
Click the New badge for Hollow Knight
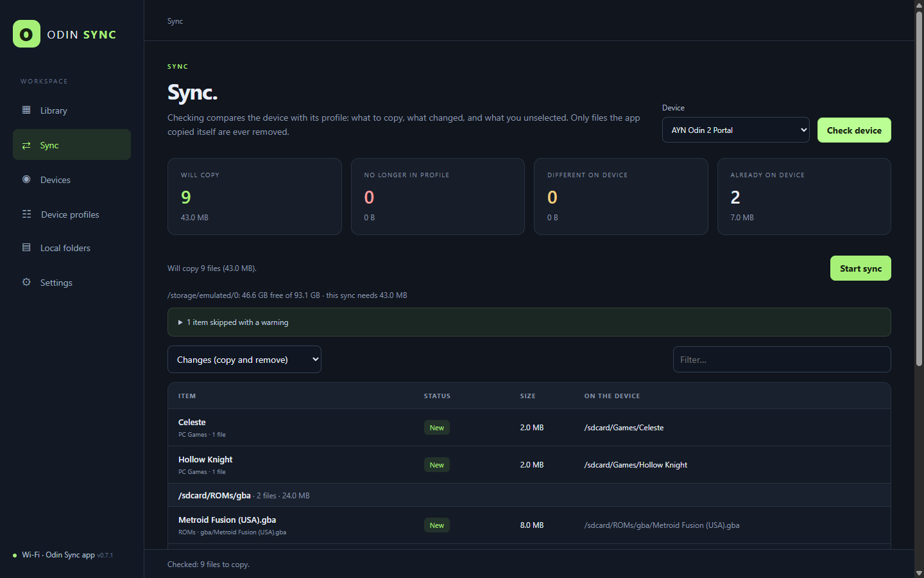coord(437,465)
